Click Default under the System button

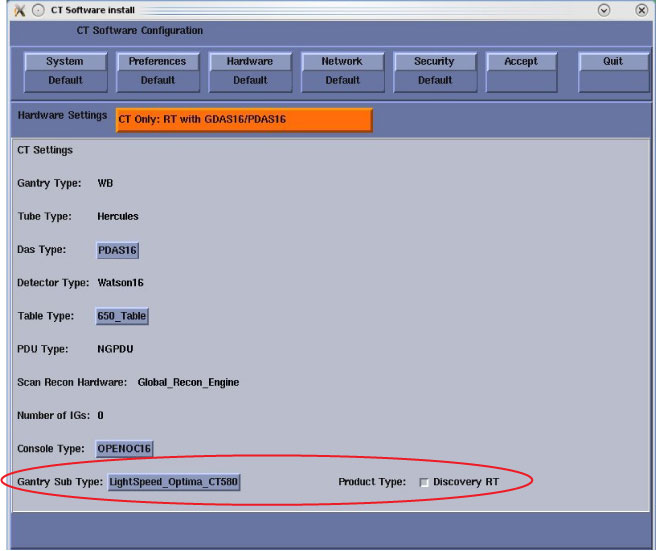tap(65, 81)
